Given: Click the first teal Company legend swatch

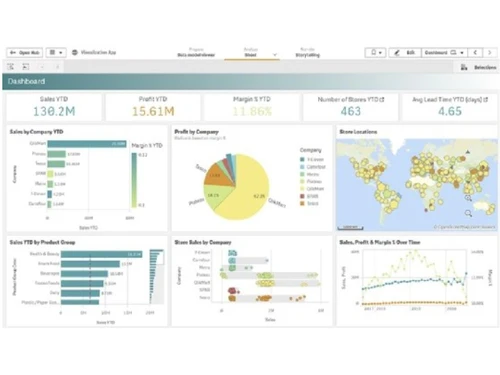Looking at the screenshot, I should (x=302, y=159).
